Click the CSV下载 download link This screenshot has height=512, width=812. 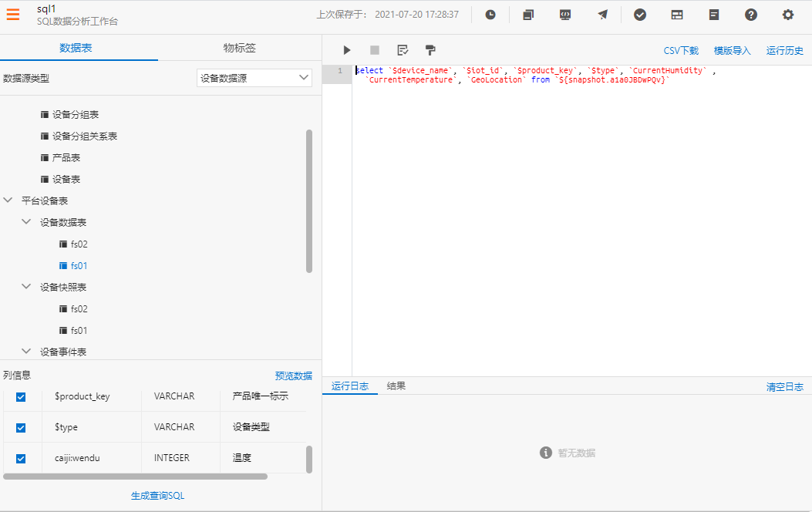[x=681, y=51]
